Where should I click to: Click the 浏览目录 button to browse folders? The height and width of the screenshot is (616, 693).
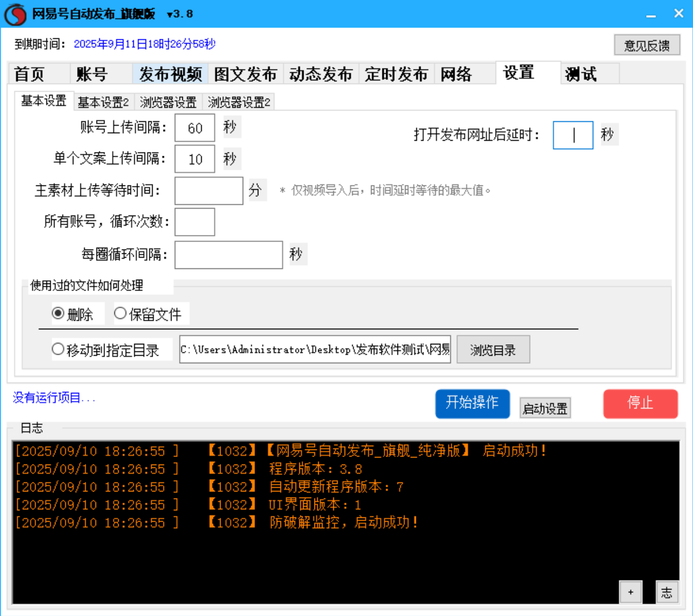point(493,350)
